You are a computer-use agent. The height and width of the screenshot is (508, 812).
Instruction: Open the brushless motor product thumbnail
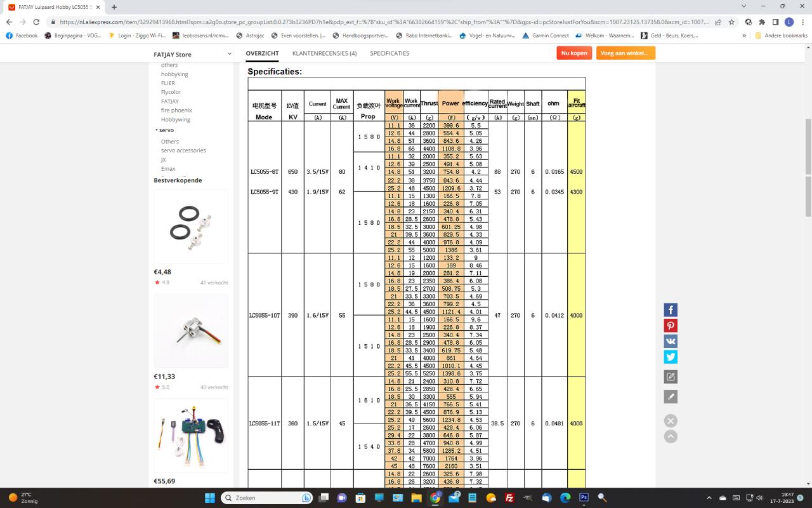point(191,330)
